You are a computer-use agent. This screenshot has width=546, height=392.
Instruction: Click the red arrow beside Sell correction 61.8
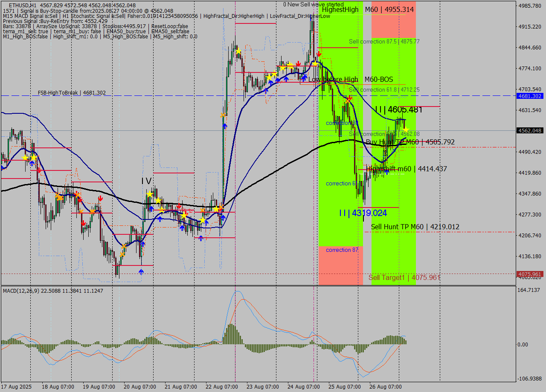coord(349,98)
